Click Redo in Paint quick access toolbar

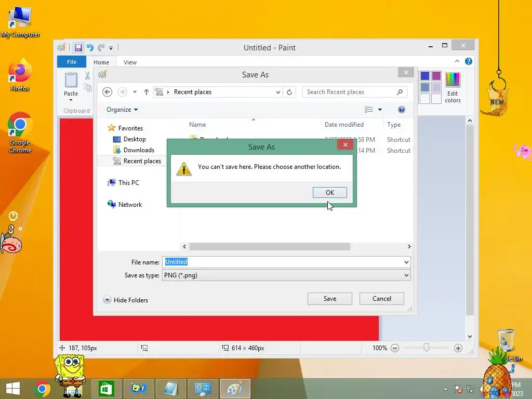point(101,47)
